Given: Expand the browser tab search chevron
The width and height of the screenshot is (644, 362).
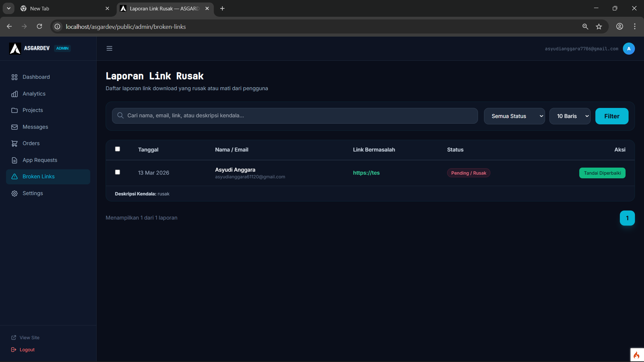Looking at the screenshot, I should (x=8, y=8).
